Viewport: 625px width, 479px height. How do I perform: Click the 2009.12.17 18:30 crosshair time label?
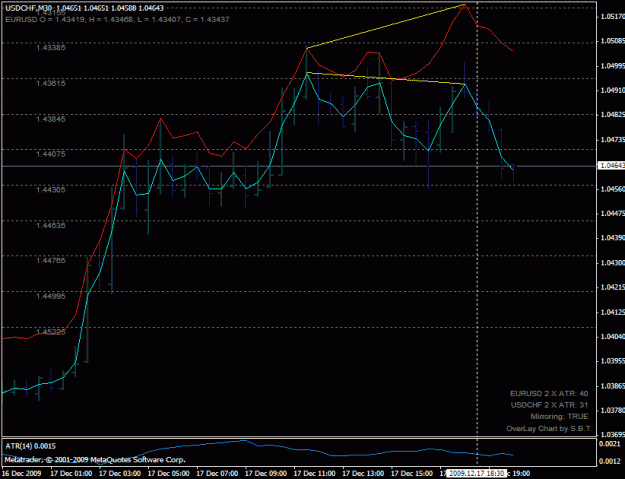coord(476,473)
